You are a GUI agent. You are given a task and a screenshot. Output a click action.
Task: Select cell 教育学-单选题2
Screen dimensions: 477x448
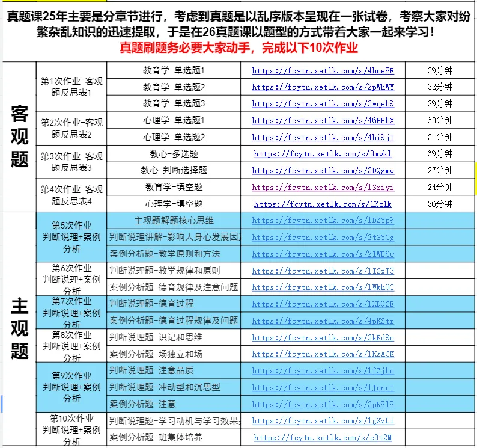pyautogui.click(x=174, y=87)
